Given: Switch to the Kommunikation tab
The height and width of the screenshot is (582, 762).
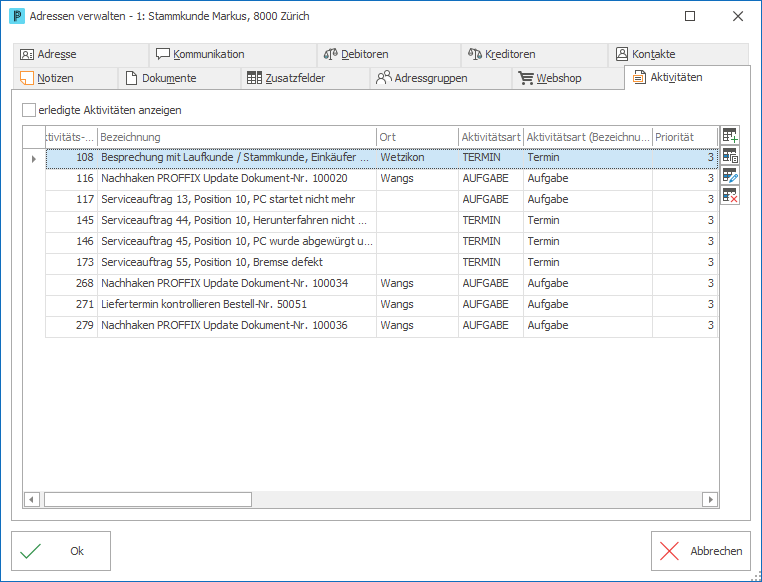Looking at the screenshot, I should click(x=233, y=54).
